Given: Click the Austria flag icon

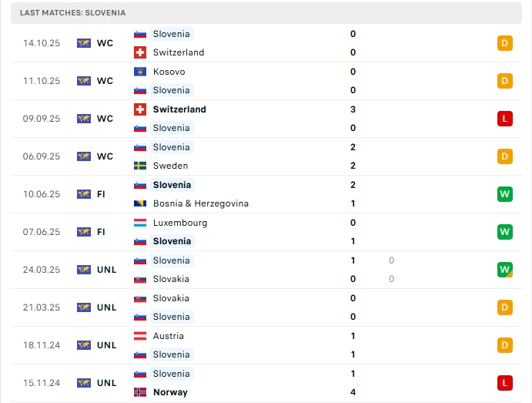Looking at the screenshot, I should pos(140,336).
